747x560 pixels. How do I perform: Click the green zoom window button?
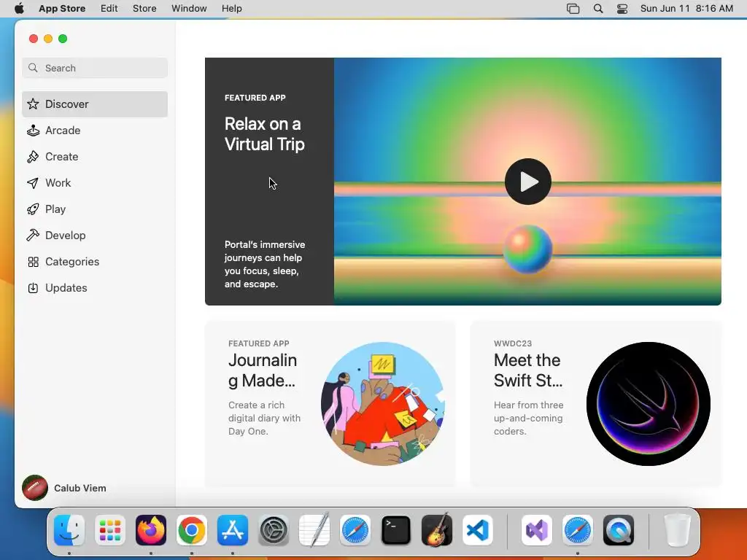tap(63, 39)
